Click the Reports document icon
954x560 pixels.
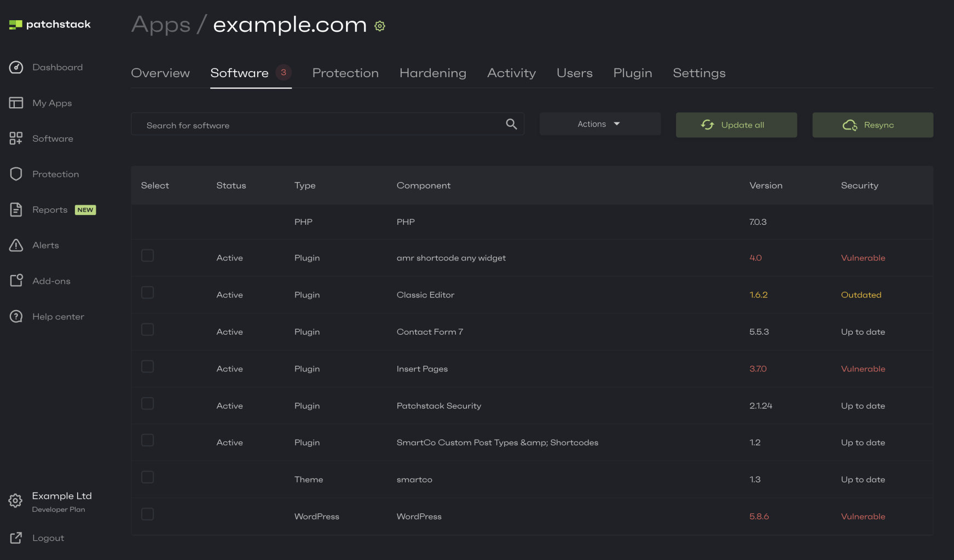16,209
